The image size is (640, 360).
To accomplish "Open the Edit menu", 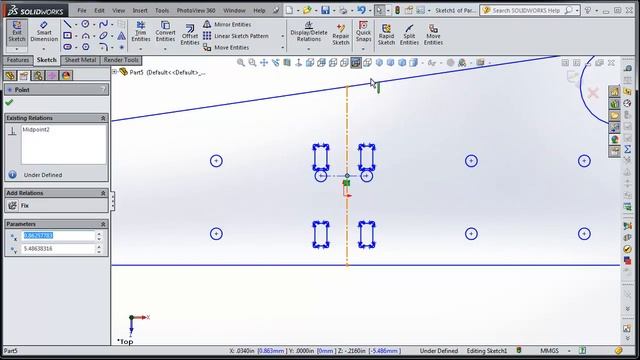I will (x=99, y=10).
